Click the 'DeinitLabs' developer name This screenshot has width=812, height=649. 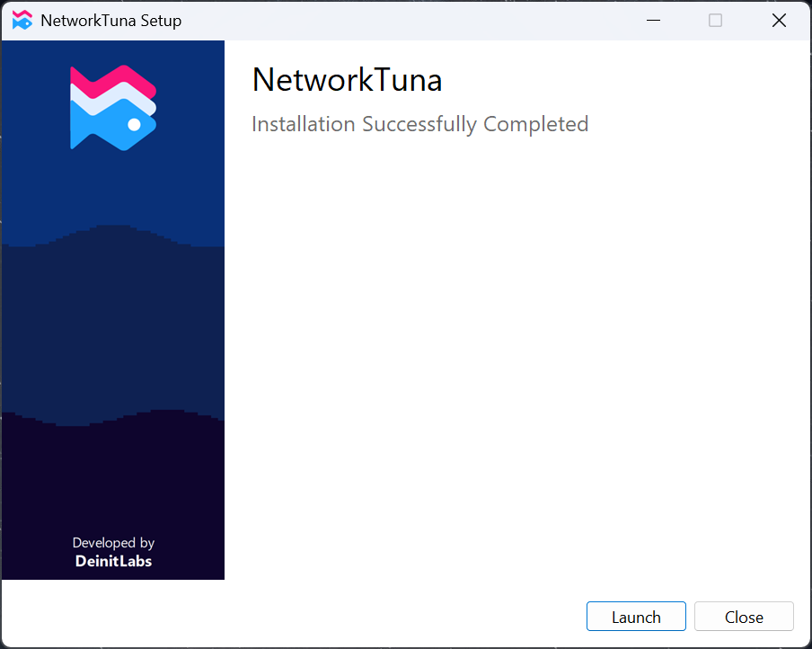point(113,561)
